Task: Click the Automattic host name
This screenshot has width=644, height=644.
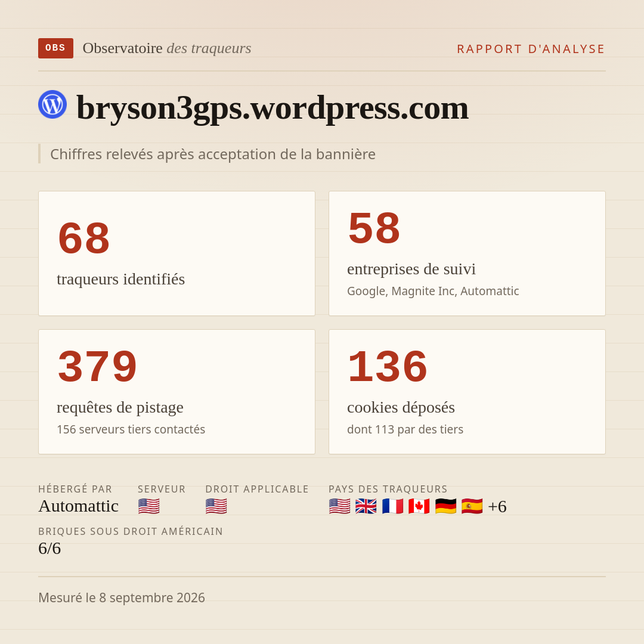Action: (x=79, y=506)
